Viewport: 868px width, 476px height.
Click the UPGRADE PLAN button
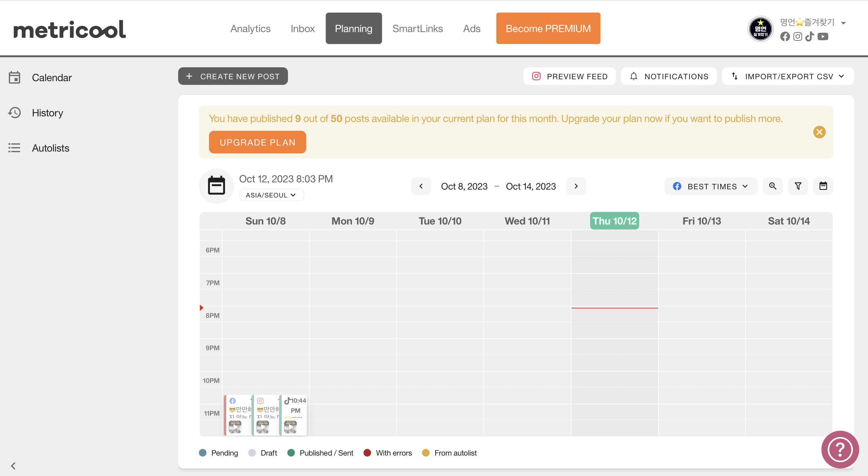pyautogui.click(x=257, y=142)
